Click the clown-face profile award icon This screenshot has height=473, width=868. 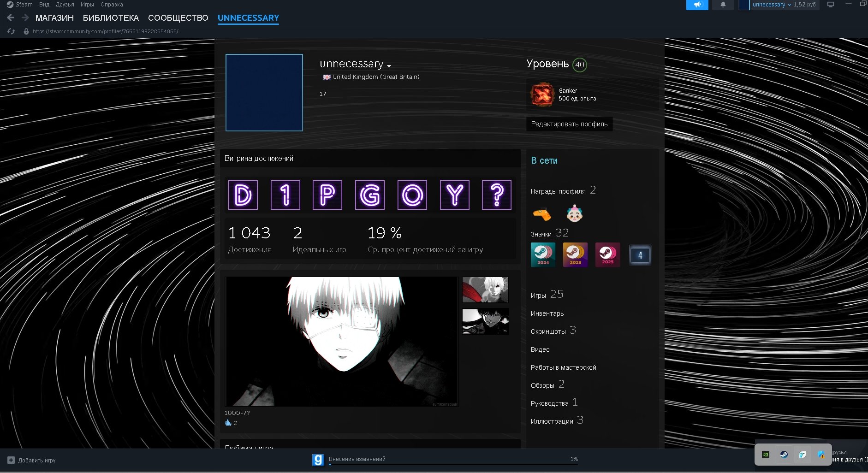point(574,213)
